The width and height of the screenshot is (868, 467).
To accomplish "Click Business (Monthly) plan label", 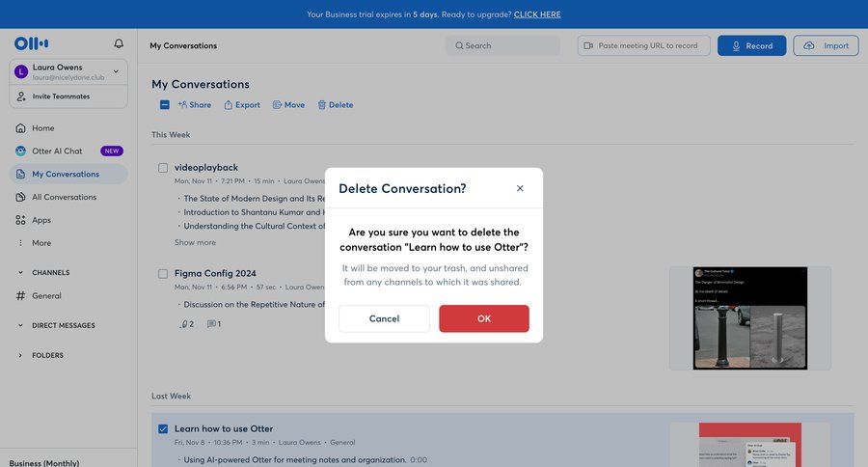I will (43, 463).
